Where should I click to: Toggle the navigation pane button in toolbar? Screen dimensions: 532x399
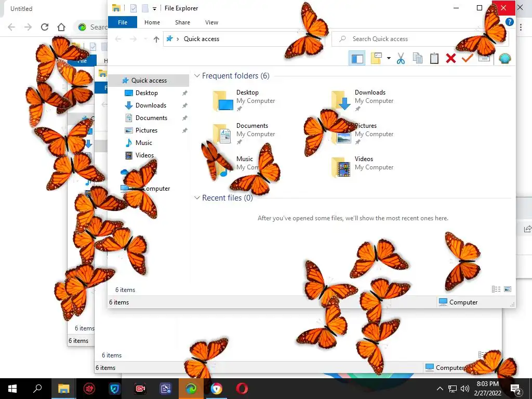click(357, 58)
